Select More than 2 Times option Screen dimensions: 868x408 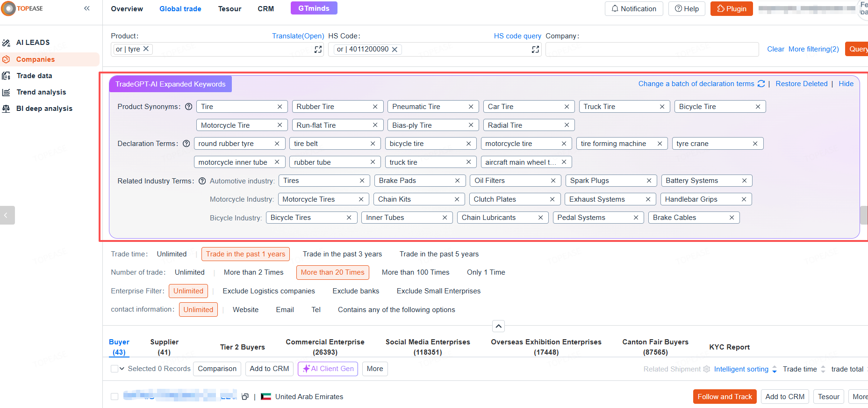coord(253,272)
